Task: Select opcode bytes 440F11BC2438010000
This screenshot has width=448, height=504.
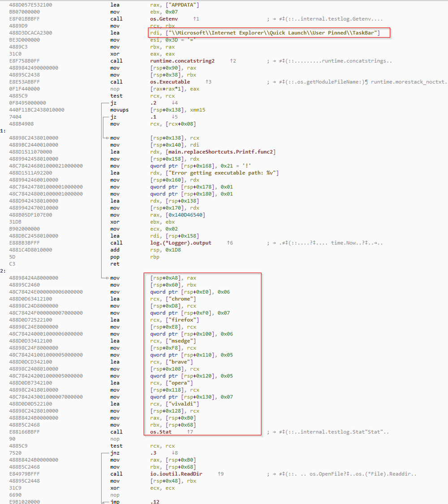Action: click(x=37, y=110)
